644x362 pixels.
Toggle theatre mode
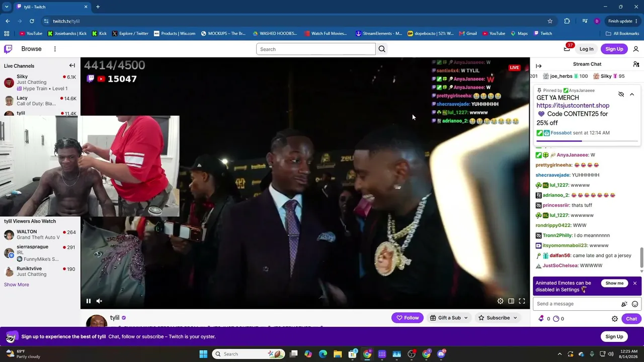pos(511,301)
